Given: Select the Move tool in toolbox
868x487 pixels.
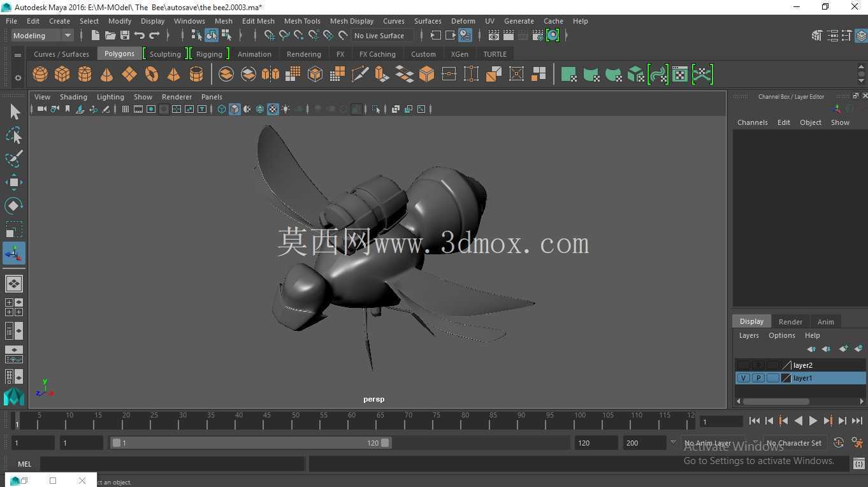Looking at the screenshot, I should point(14,182).
